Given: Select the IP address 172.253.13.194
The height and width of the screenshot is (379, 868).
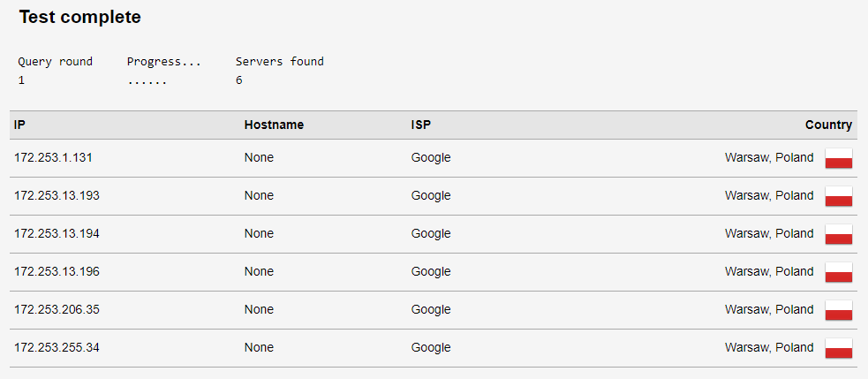Looking at the screenshot, I should pyautogui.click(x=57, y=234).
